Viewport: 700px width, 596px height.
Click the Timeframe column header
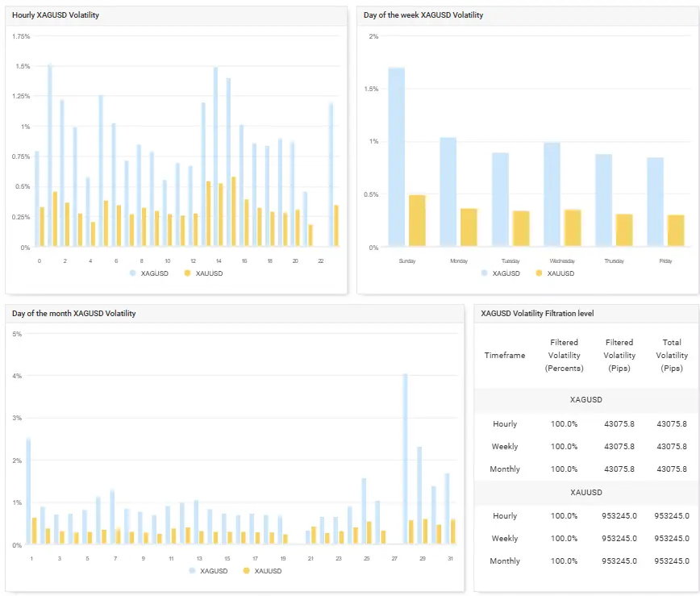(505, 356)
